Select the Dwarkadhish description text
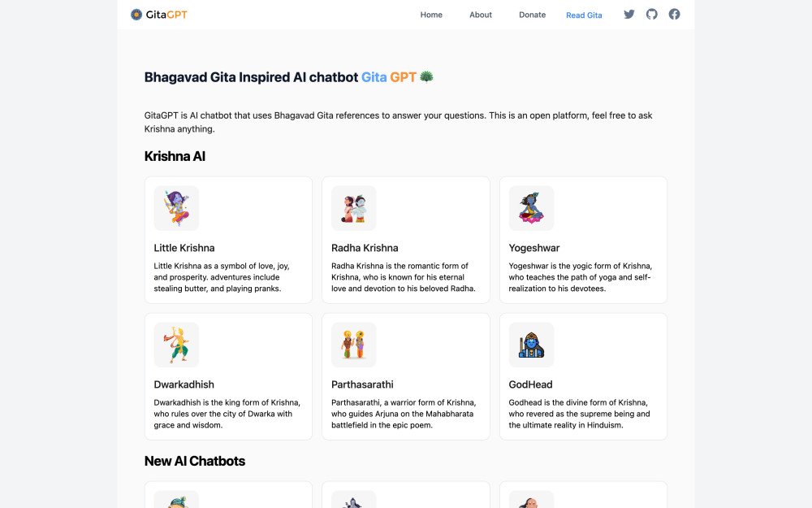Viewport: 812px width, 508px height. (x=227, y=414)
